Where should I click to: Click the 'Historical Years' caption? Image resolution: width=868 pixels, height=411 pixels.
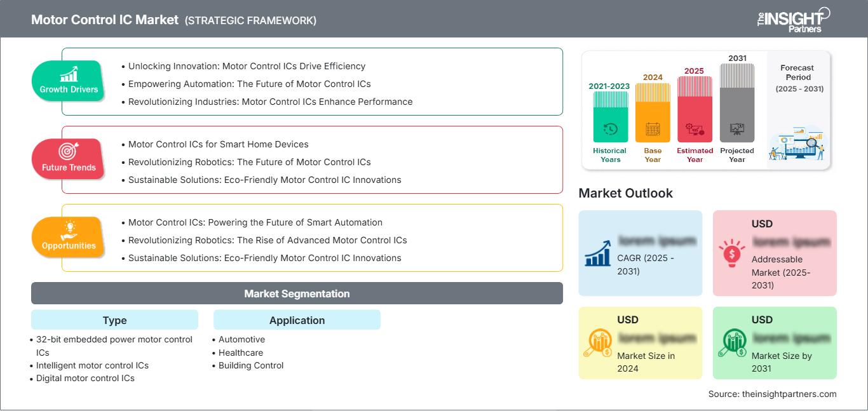click(x=610, y=155)
